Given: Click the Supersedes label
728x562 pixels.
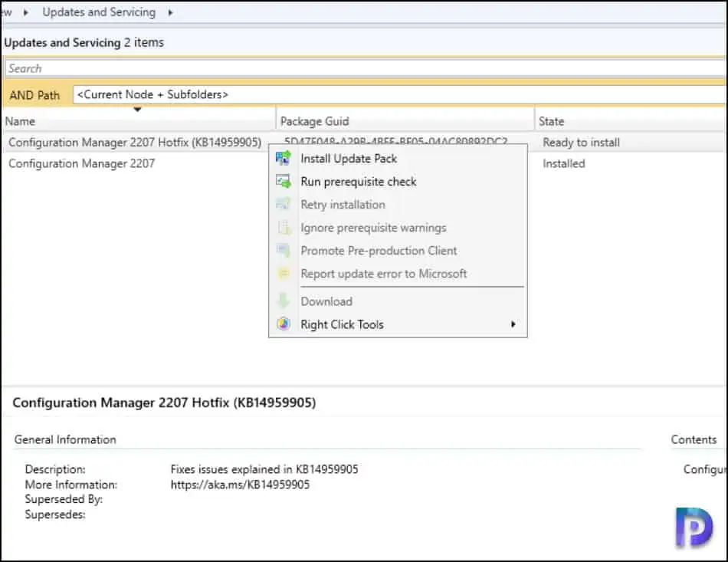Looking at the screenshot, I should point(54,514).
